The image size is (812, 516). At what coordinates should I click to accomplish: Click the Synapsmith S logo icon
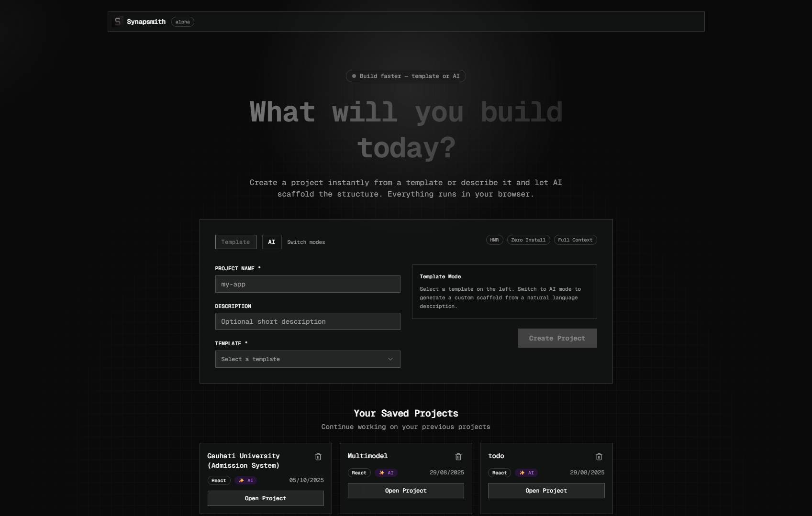(x=117, y=22)
